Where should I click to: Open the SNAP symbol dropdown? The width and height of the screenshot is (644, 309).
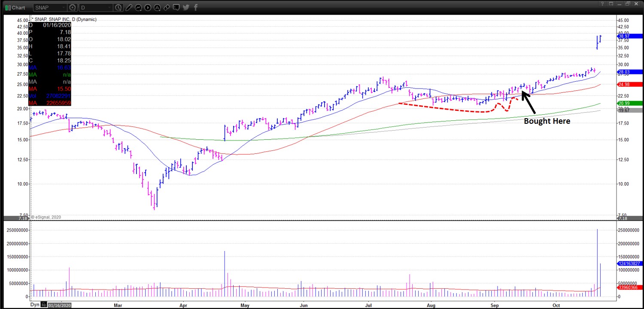tap(50, 7)
